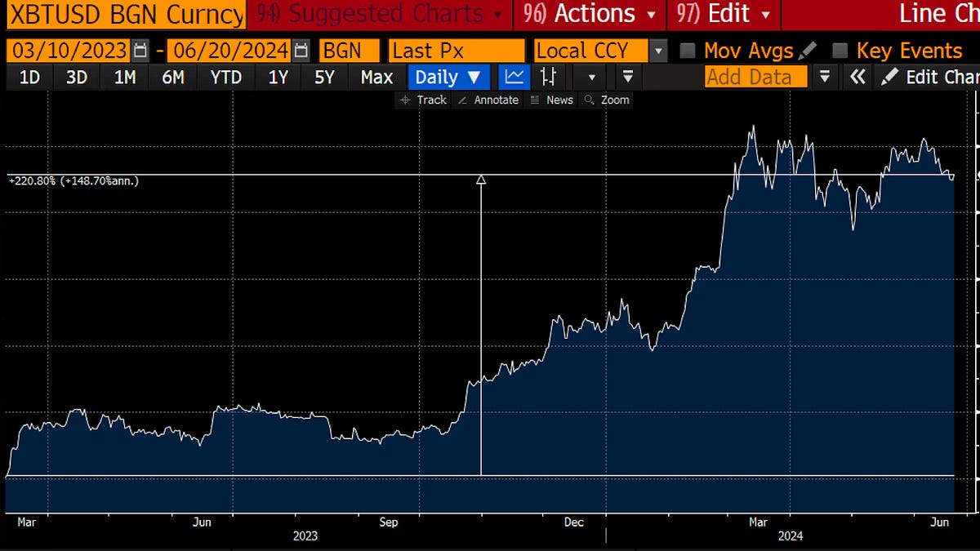This screenshot has height=551, width=980.
Task: Open the 97) Edit menu
Action: (725, 14)
